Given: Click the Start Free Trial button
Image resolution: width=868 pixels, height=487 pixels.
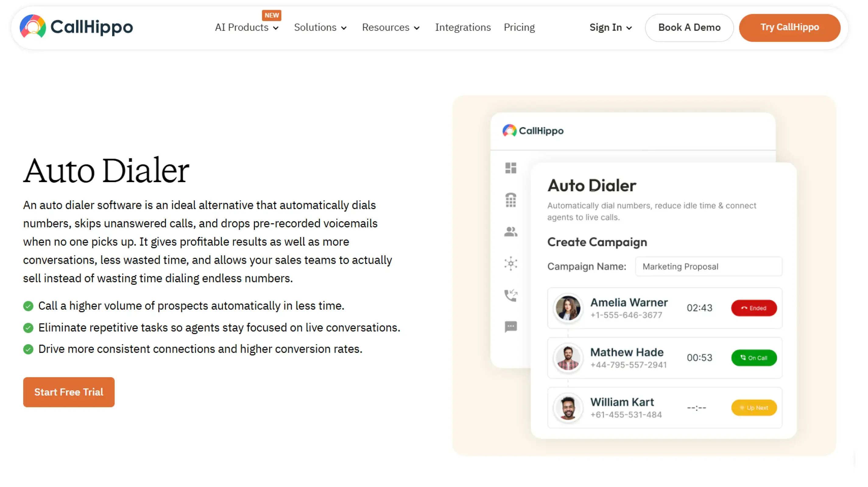Looking at the screenshot, I should pyautogui.click(x=69, y=392).
